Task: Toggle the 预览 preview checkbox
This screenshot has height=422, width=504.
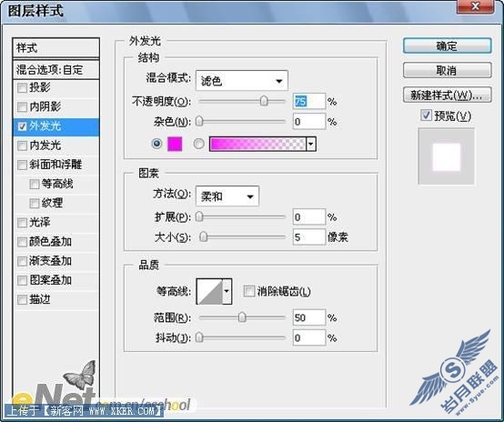Action: 426,116
